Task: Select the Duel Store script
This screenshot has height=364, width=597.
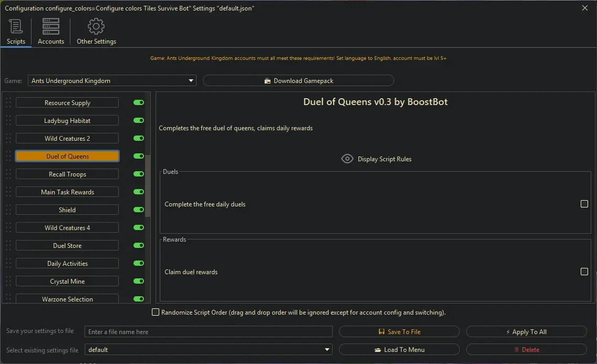Action: click(67, 246)
